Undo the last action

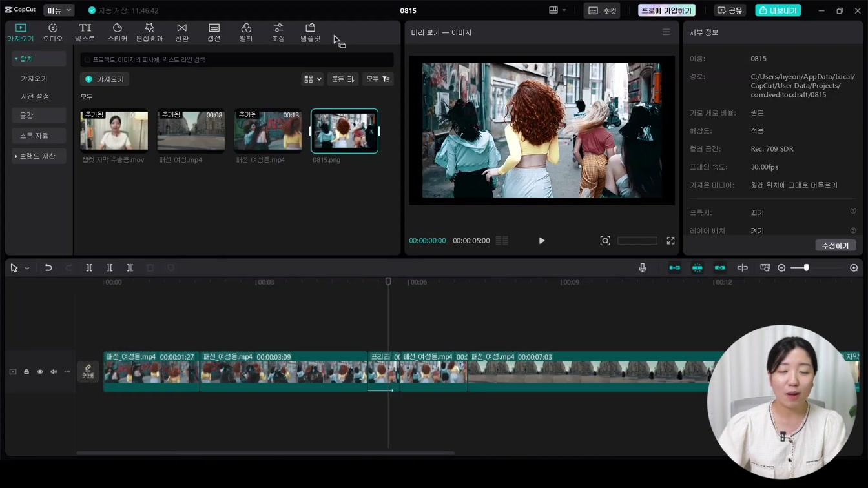tap(48, 268)
